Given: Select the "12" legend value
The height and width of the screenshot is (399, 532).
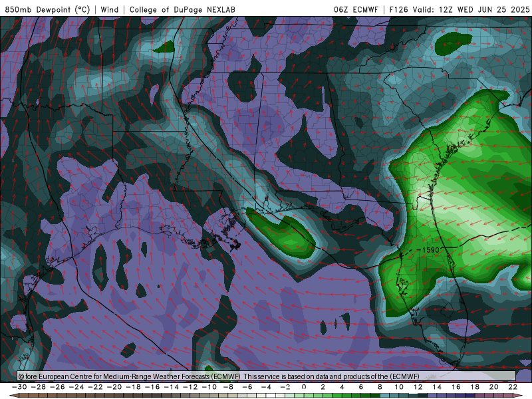Looking at the screenshot, I should [x=418, y=387].
